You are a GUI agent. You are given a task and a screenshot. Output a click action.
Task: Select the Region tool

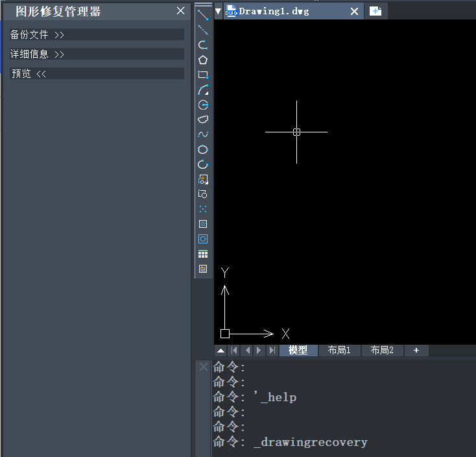(x=203, y=239)
